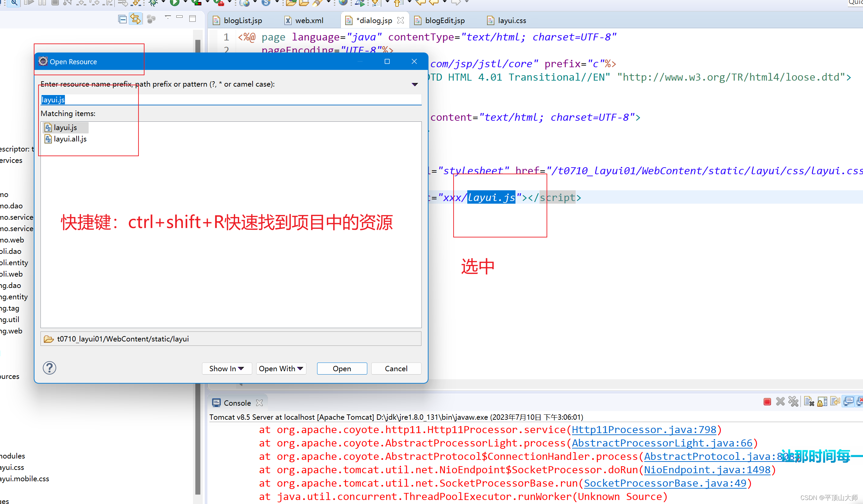
Task: Click the Http11Processor.java:798 stack trace link
Action: pos(644,430)
